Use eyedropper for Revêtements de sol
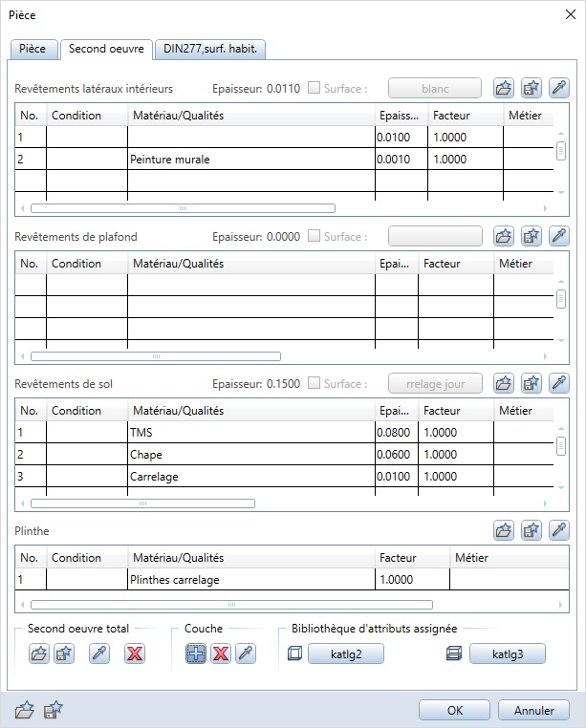 (x=559, y=383)
